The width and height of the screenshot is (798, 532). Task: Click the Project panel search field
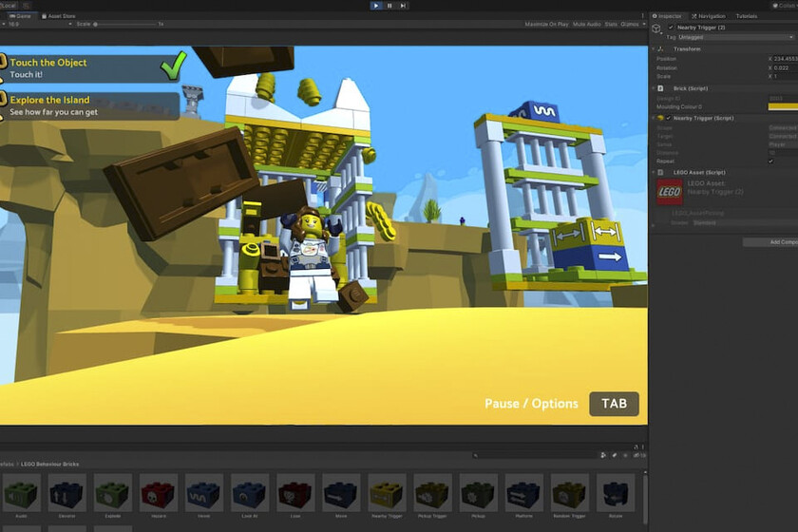[x=534, y=455]
